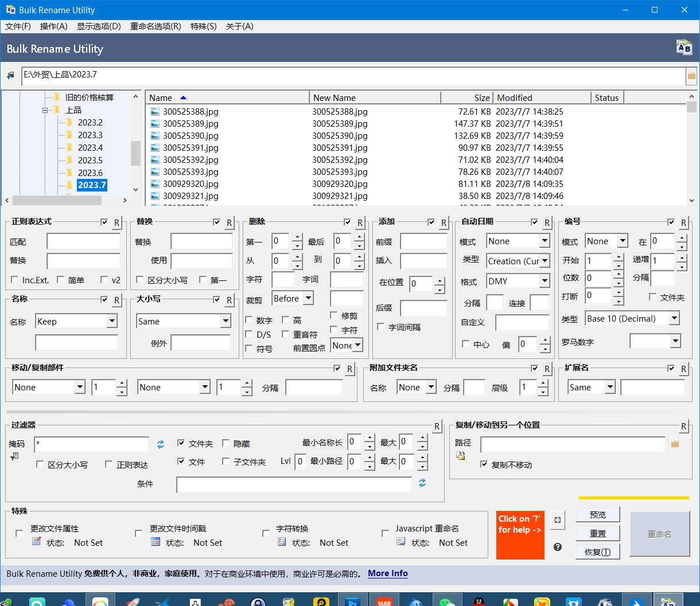Uncheck the 复制不移动 checkbox
Screen dimensions: 700x606
click(x=484, y=464)
